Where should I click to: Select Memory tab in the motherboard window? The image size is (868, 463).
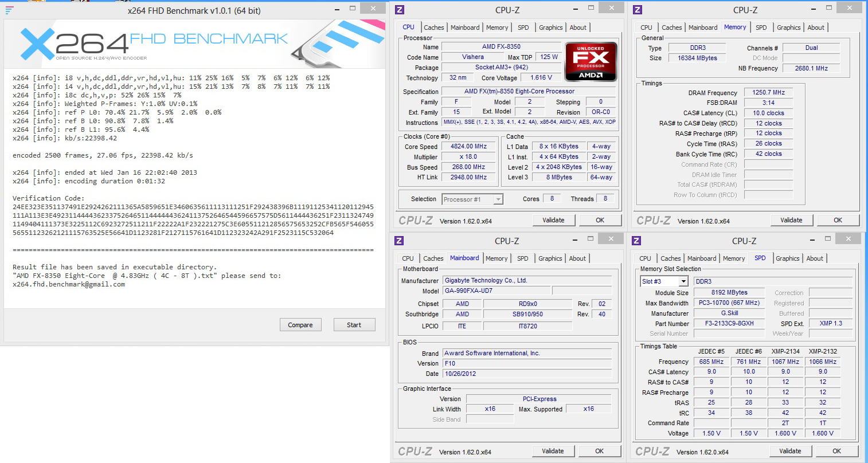pos(496,258)
